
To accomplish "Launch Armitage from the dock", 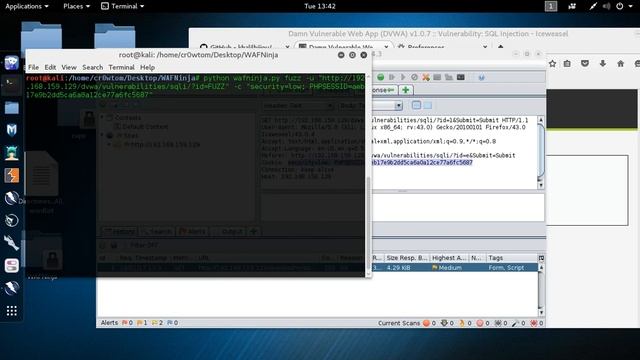I will (x=11, y=153).
